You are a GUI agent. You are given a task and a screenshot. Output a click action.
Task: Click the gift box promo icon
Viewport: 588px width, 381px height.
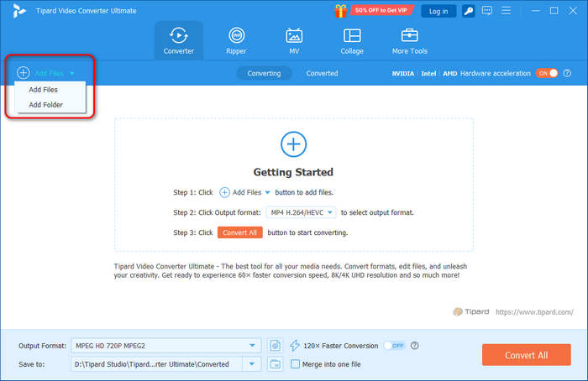(340, 10)
